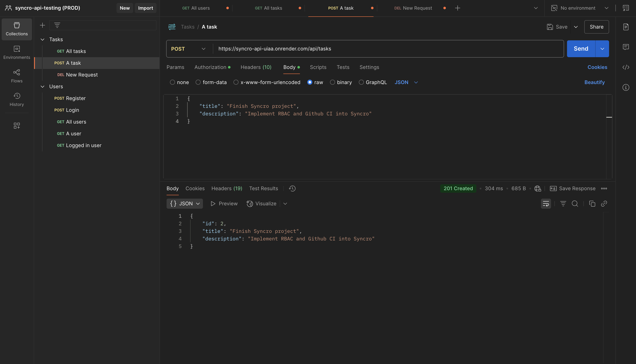
Task: Select the binary body radio option
Action: pyautogui.click(x=333, y=82)
